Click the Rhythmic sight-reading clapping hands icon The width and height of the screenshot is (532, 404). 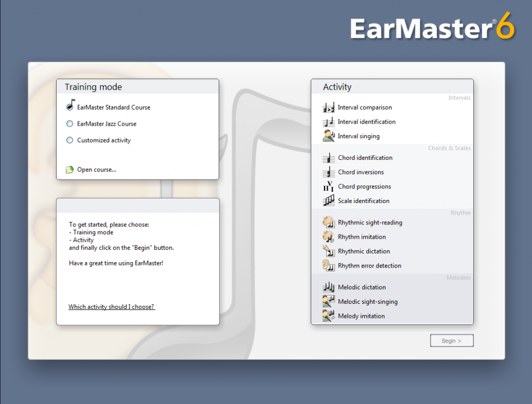[x=328, y=222]
